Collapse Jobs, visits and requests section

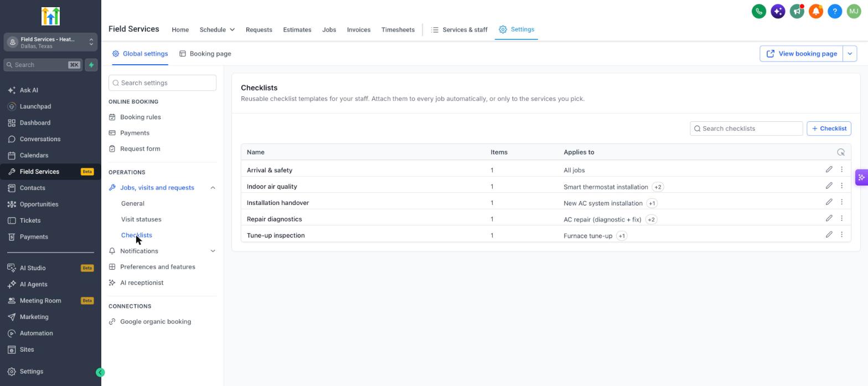(x=213, y=188)
